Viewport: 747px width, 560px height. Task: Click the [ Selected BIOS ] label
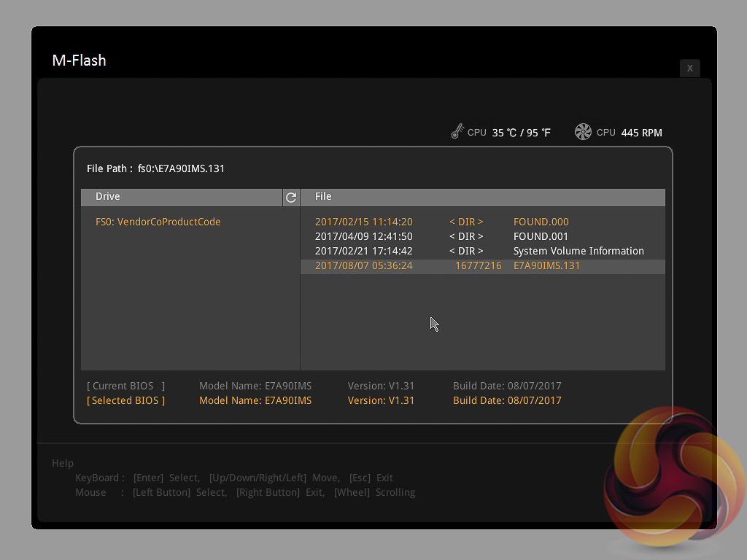(125, 400)
